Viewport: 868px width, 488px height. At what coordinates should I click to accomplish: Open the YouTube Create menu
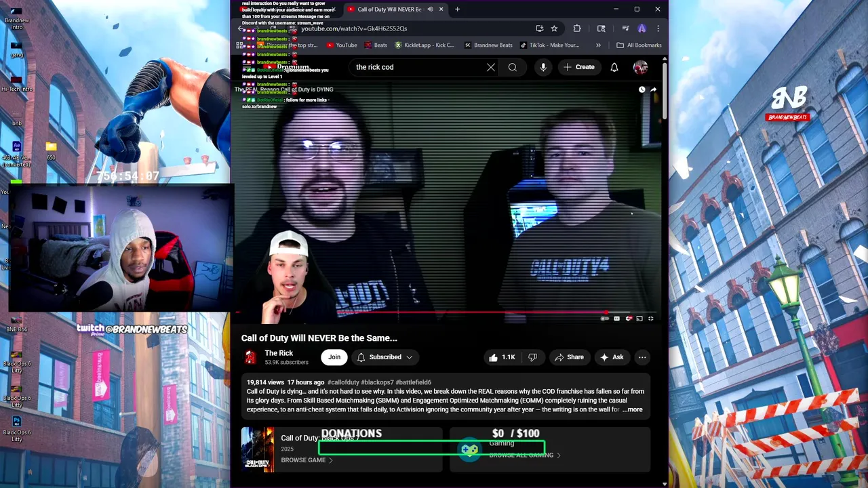tap(578, 67)
